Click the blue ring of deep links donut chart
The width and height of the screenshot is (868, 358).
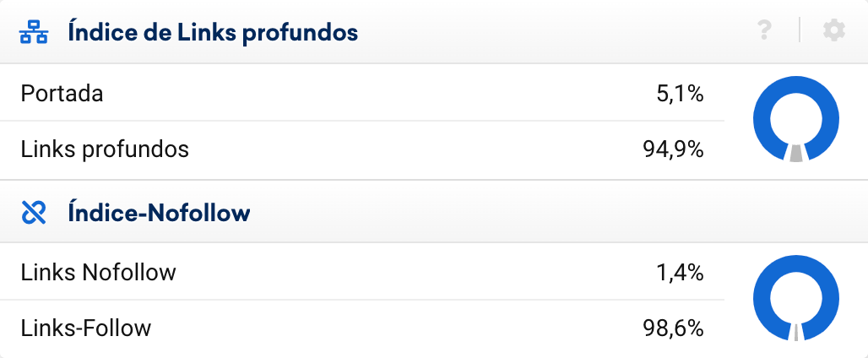click(x=795, y=85)
